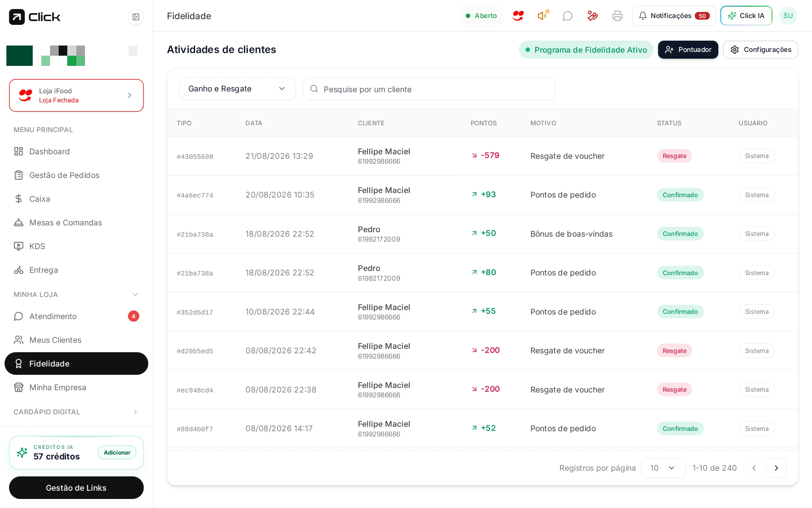The image size is (812, 508).
Task: Open the SU user avatar
Action: click(788, 16)
